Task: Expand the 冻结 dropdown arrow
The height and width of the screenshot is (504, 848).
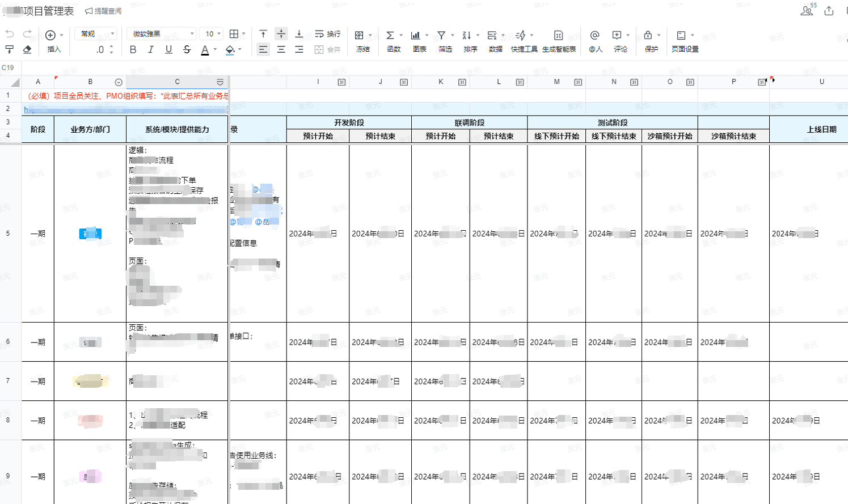Action: coord(370,35)
